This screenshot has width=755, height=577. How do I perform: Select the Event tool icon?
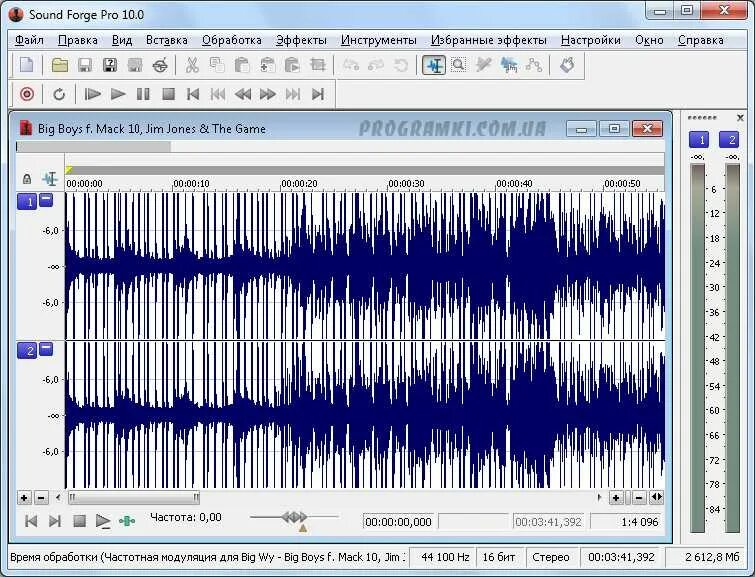click(509, 65)
